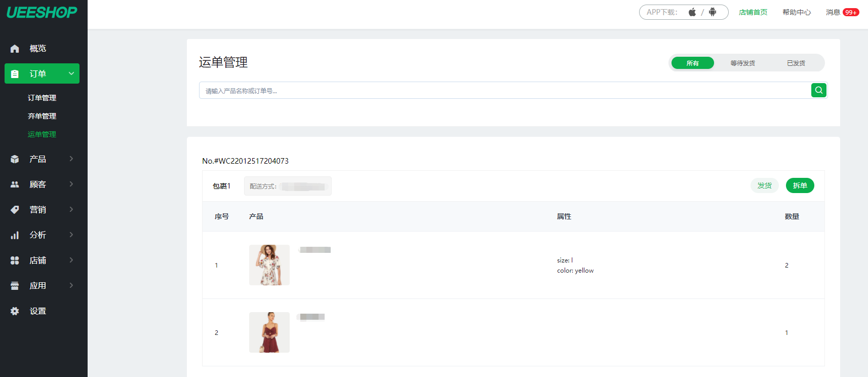Click the Apple app download icon
The height and width of the screenshot is (377, 868).
coord(692,12)
